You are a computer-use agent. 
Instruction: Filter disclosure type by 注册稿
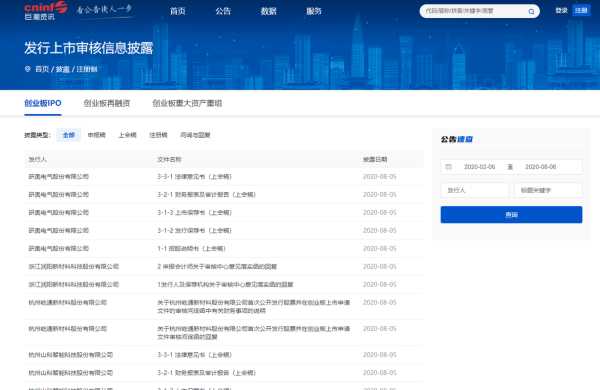click(158, 135)
